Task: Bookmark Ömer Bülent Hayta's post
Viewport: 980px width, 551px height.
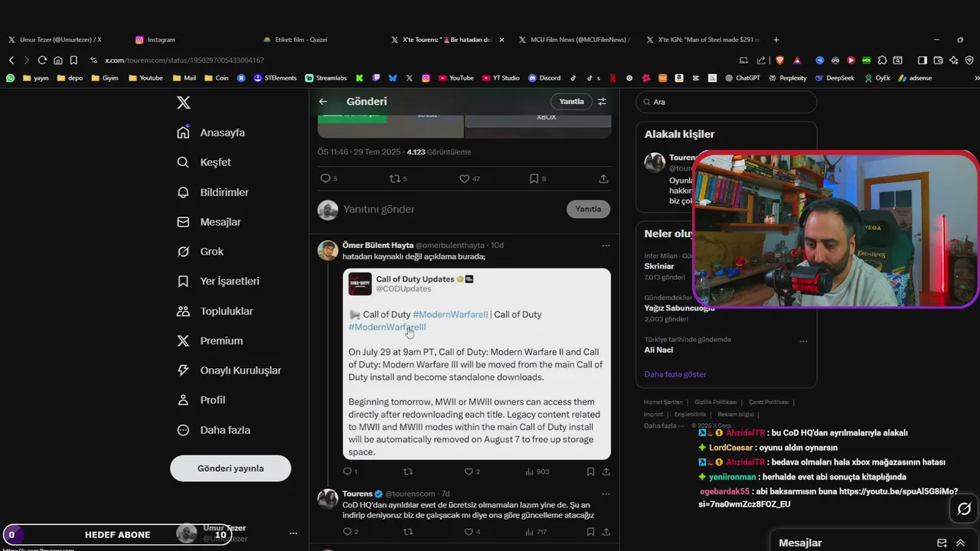Action: [x=591, y=471]
